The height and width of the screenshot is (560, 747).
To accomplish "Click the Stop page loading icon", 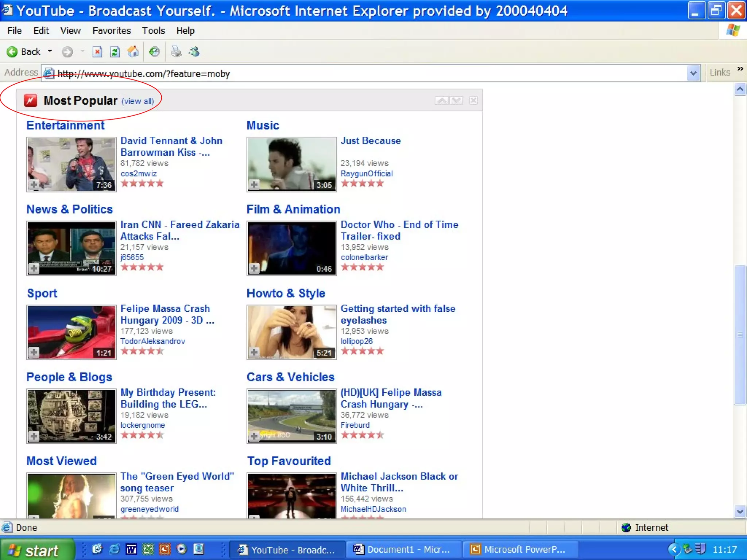I will pyautogui.click(x=97, y=52).
